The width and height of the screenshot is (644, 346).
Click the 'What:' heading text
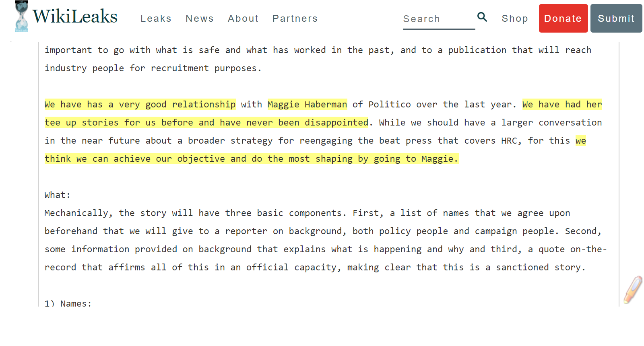point(58,195)
